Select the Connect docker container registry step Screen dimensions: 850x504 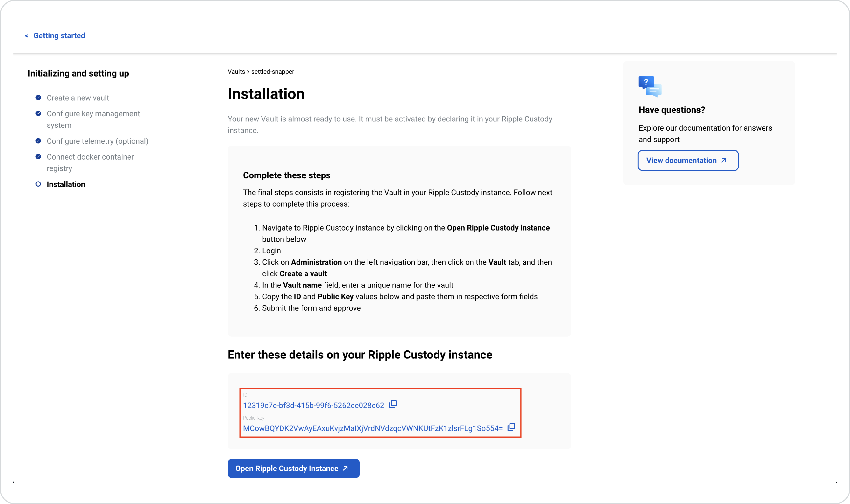[x=90, y=162]
